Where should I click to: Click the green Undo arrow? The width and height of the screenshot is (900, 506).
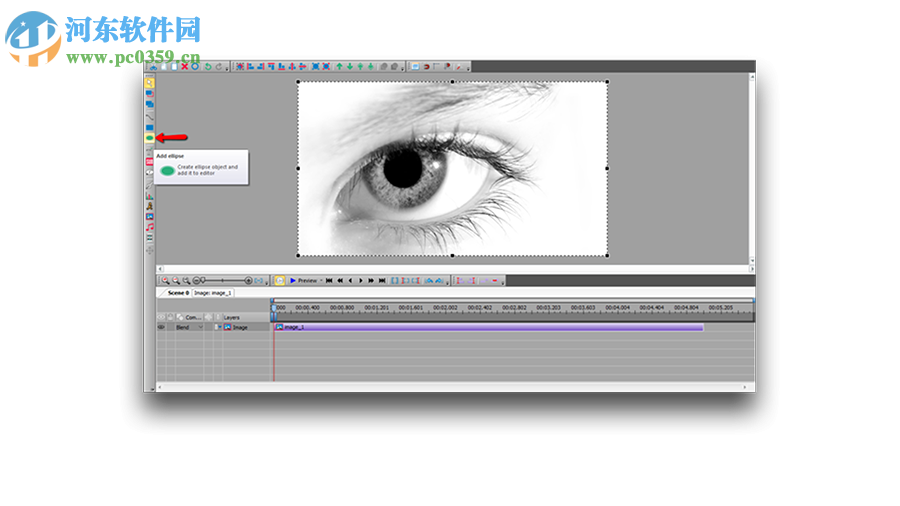tap(208, 67)
